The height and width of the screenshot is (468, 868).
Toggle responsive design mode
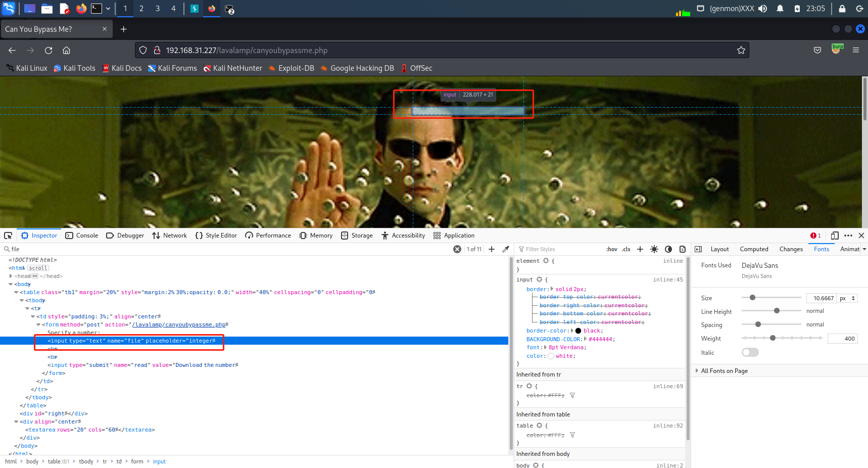[835, 236]
